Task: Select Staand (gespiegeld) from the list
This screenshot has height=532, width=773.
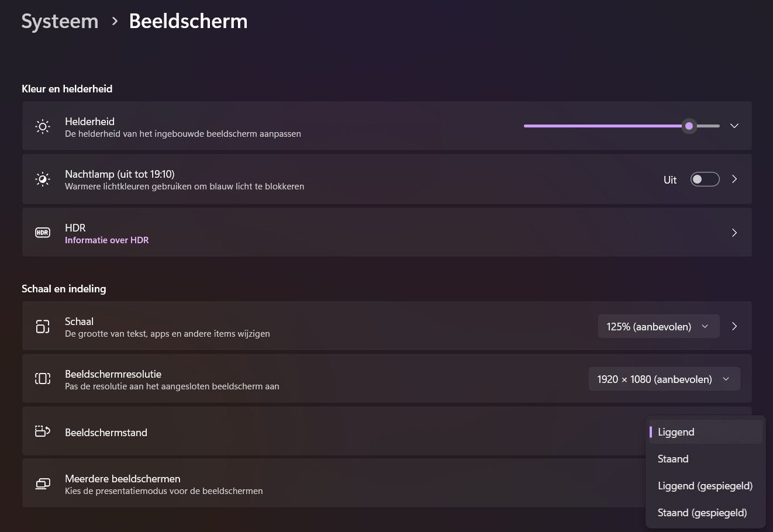Action: (702, 513)
